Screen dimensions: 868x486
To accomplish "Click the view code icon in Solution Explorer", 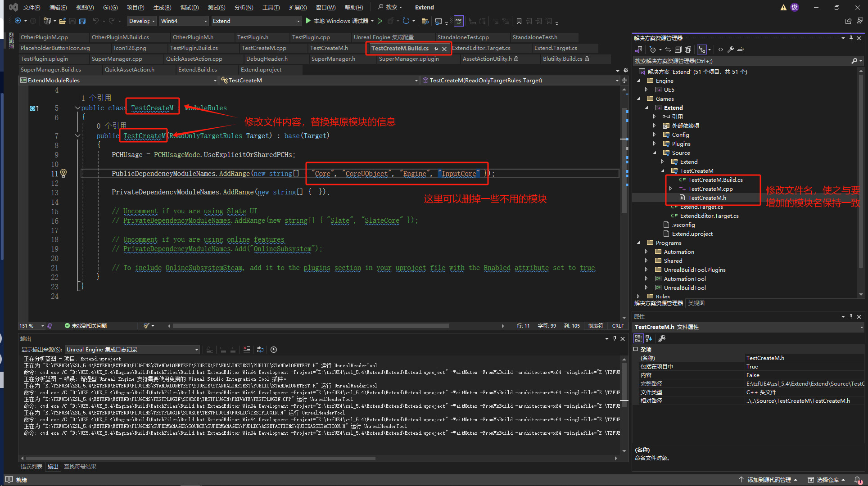I will (721, 49).
